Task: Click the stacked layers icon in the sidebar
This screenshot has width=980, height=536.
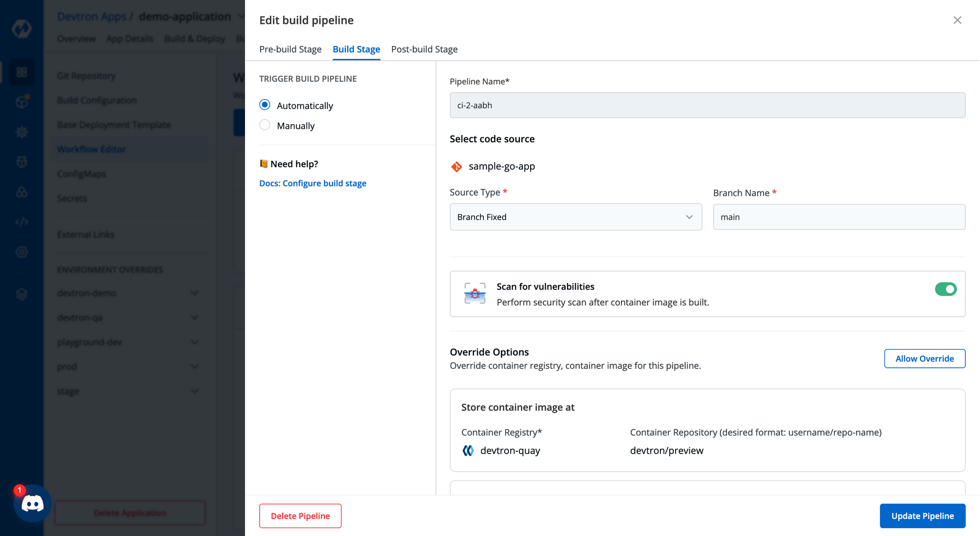Action: click(22, 294)
